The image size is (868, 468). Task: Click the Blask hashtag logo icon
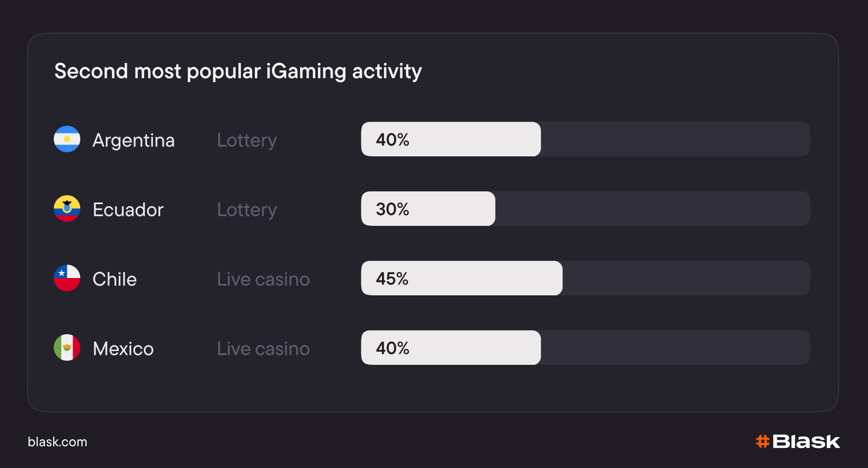(763, 441)
